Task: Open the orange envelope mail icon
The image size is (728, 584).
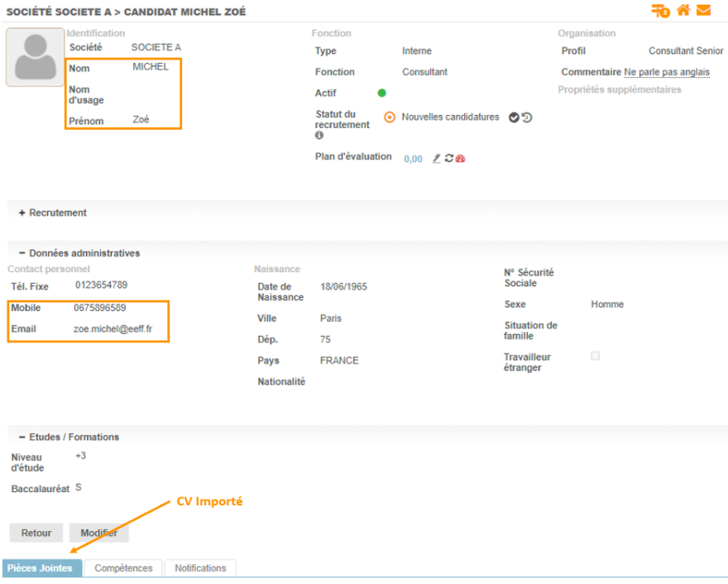Action: tap(703, 11)
